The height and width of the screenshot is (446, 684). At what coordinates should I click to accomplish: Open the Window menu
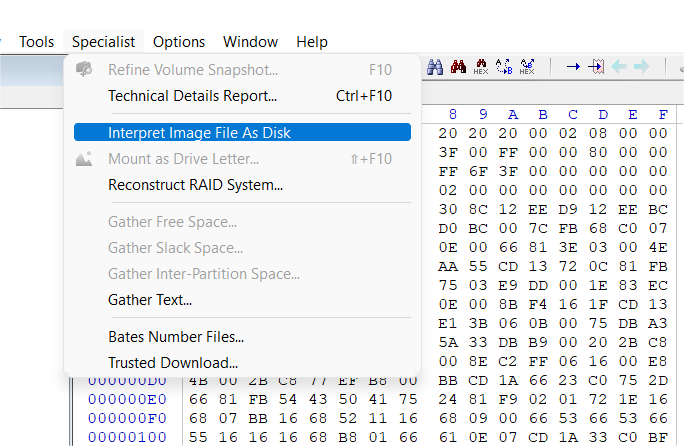[250, 41]
